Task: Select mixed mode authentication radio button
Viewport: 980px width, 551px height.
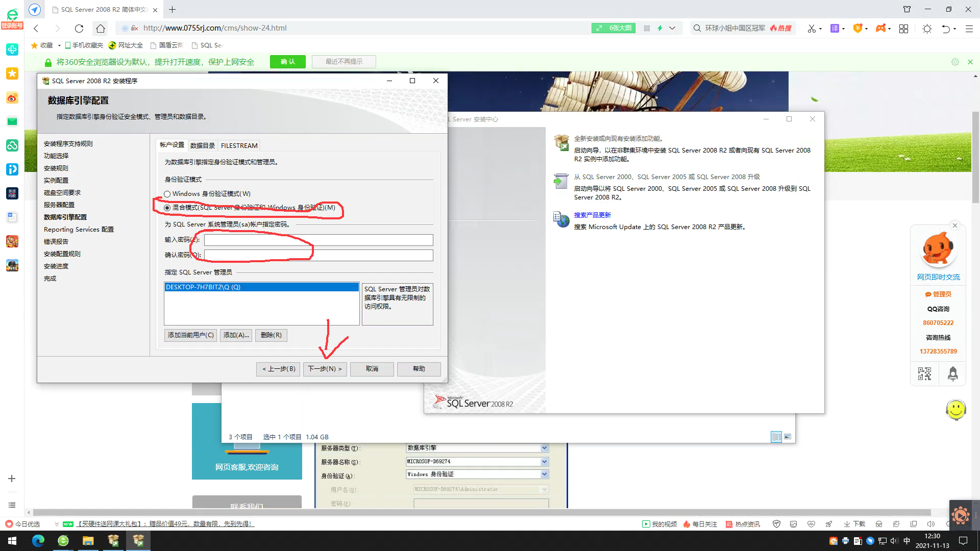Action: [167, 208]
